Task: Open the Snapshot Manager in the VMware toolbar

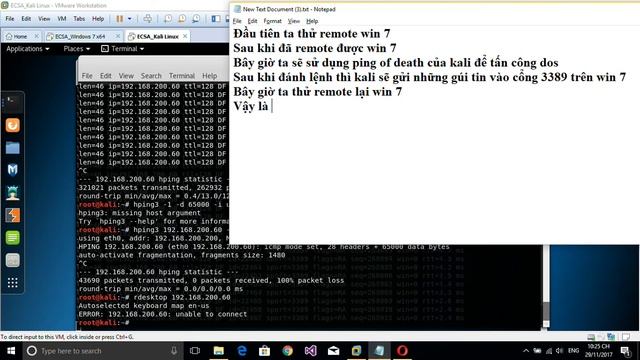Action: point(196,19)
